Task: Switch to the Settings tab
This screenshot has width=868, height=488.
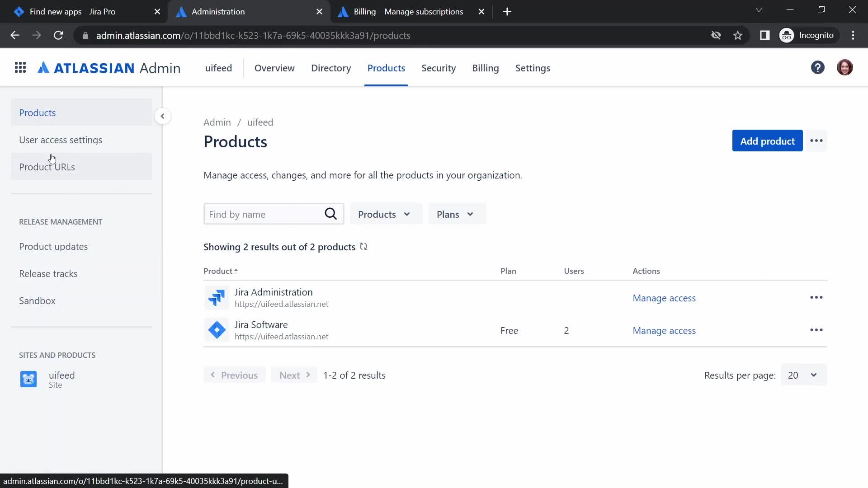Action: 533,68
